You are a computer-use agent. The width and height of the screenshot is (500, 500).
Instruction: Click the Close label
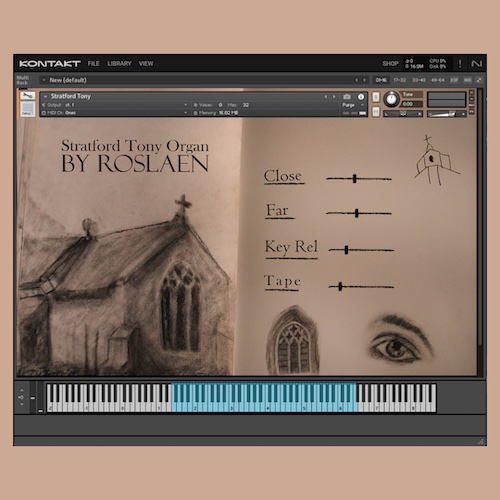point(283,176)
